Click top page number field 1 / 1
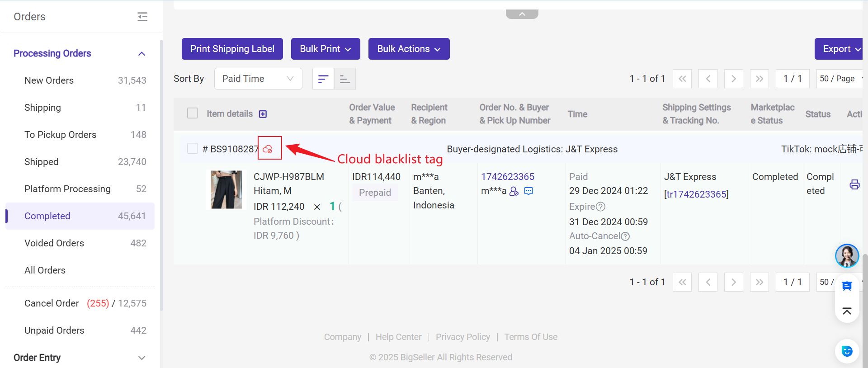The image size is (868, 368). [x=793, y=79]
